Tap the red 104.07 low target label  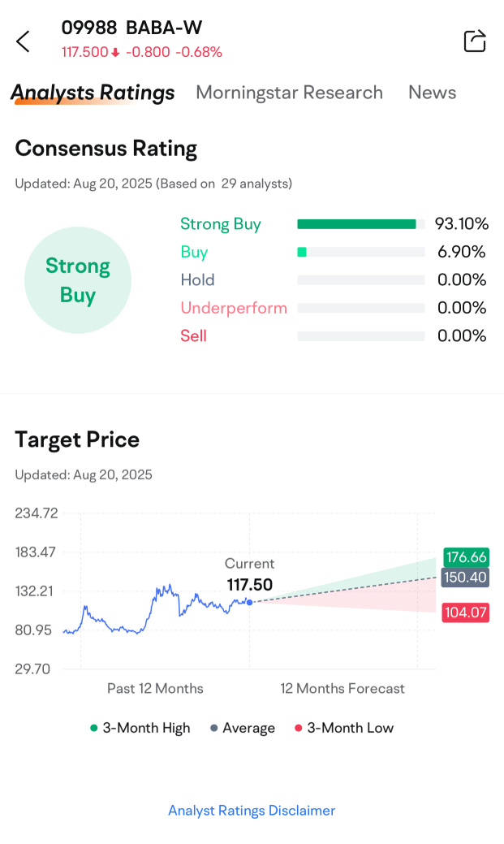[466, 612]
